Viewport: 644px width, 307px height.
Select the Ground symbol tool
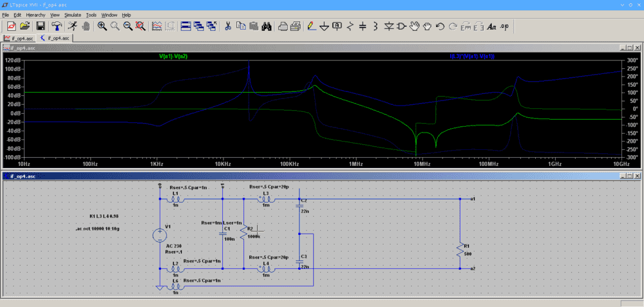[x=324, y=26]
